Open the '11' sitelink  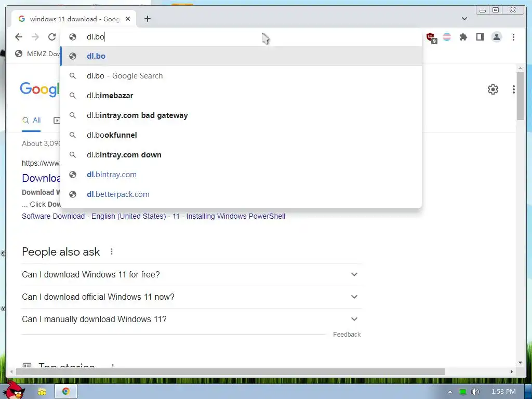[176, 216]
